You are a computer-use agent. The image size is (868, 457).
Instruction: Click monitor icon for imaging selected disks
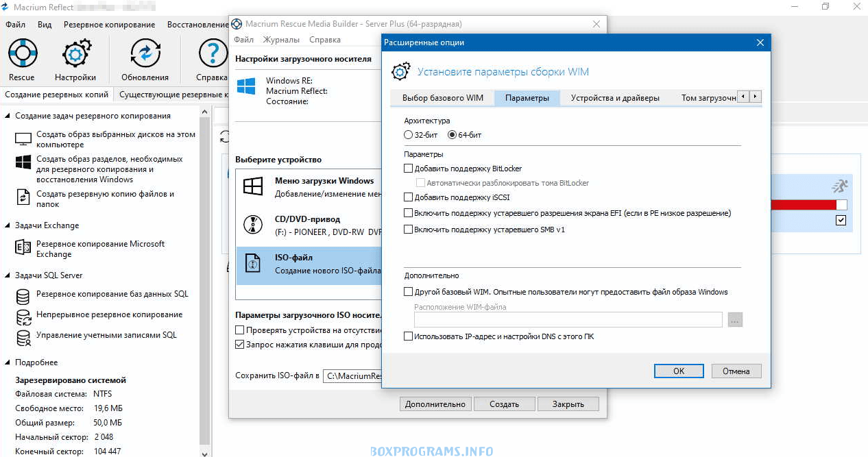(23, 140)
